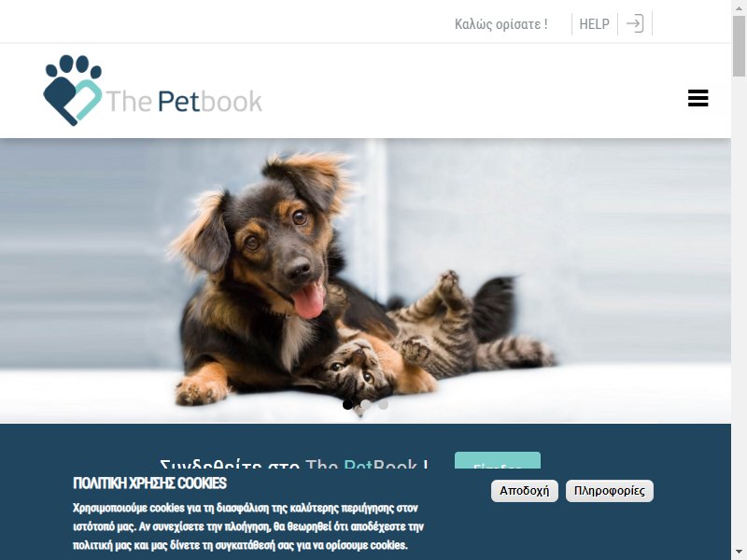
Task: Open the hamburger navigation menu
Action: pyautogui.click(x=698, y=98)
